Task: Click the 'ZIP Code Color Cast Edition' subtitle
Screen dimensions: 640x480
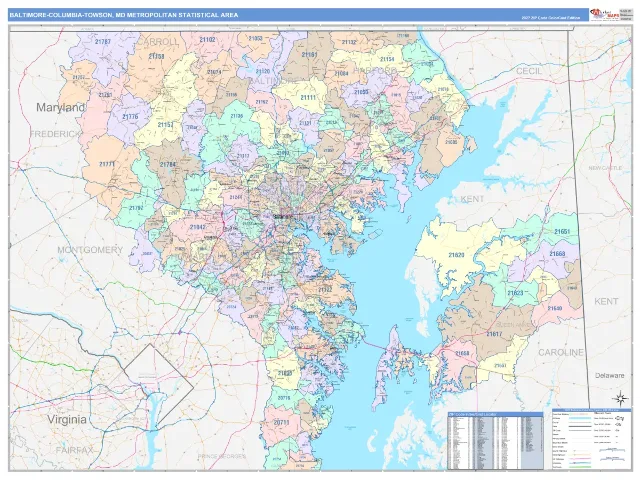Action: pyautogui.click(x=551, y=18)
